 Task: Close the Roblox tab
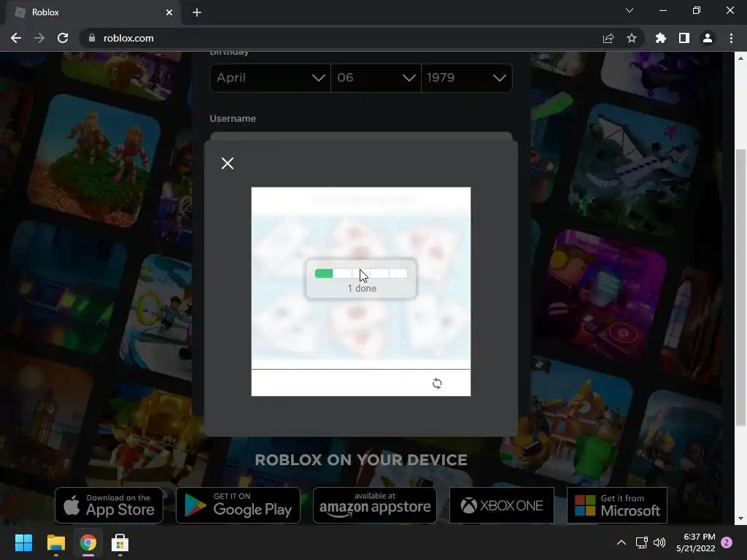coord(169,12)
